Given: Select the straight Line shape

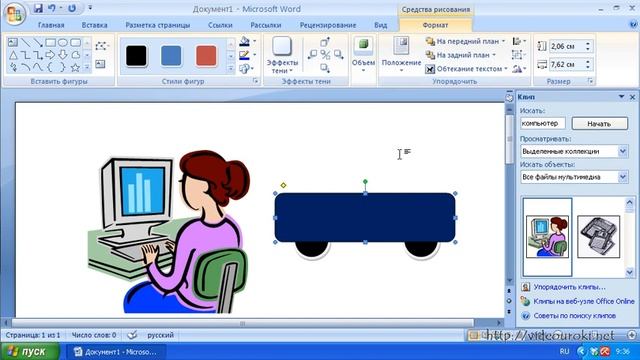Looking at the screenshot, I should point(26,42).
